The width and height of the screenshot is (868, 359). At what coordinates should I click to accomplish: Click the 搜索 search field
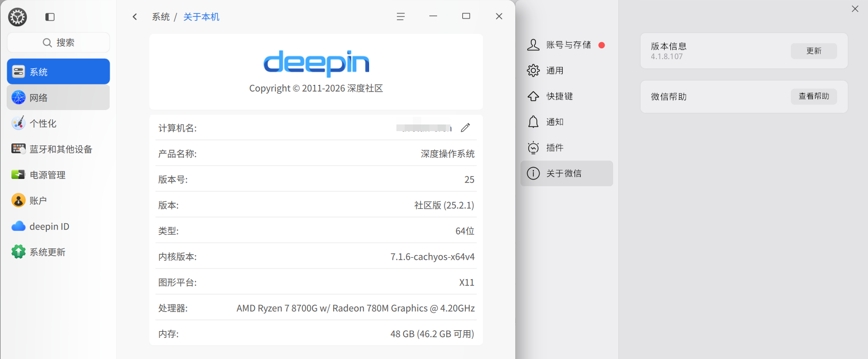[58, 42]
